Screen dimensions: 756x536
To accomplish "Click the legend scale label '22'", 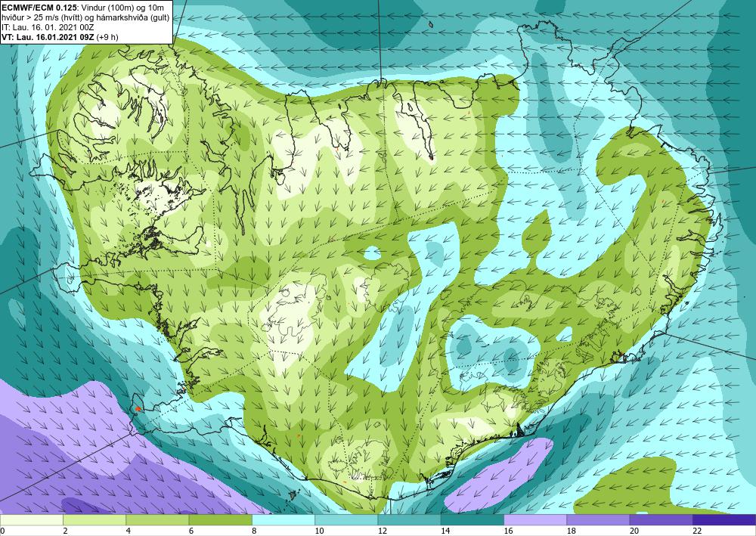I will pyautogui.click(x=697, y=531).
